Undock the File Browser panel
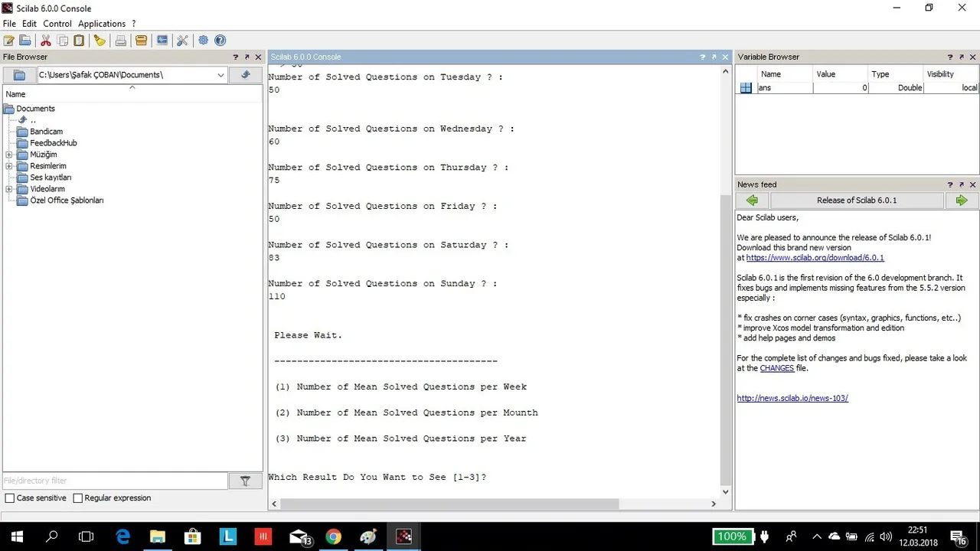The width and height of the screenshot is (980, 551). point(247,57)
